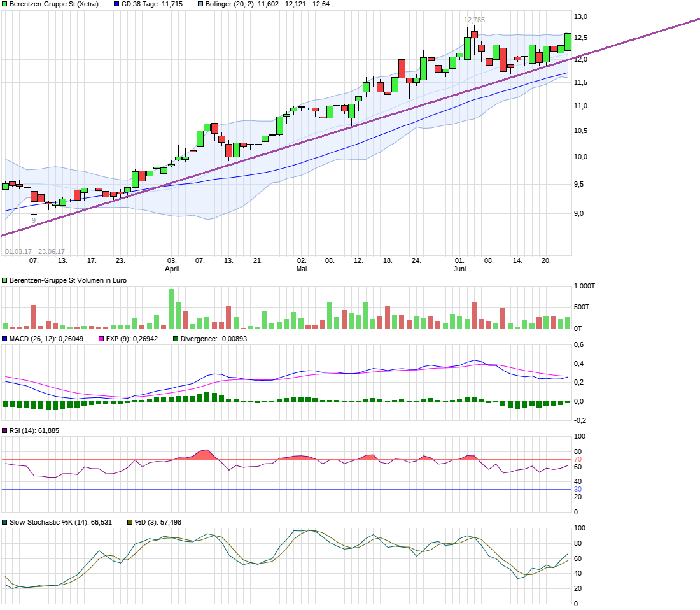Click the date range text 01.03.17 - 23.06.17

pos(35,252)
